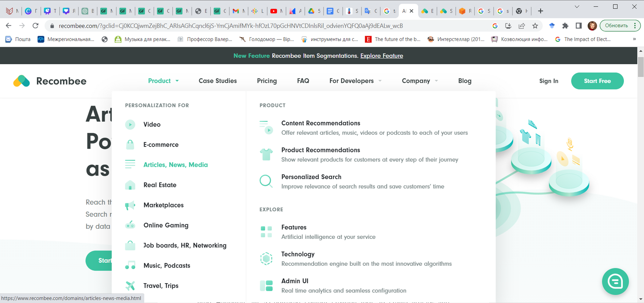644x303 pixels.
Task: Open Content Recommendations product page
Action: pyautogui.click(x=321, y=123)
